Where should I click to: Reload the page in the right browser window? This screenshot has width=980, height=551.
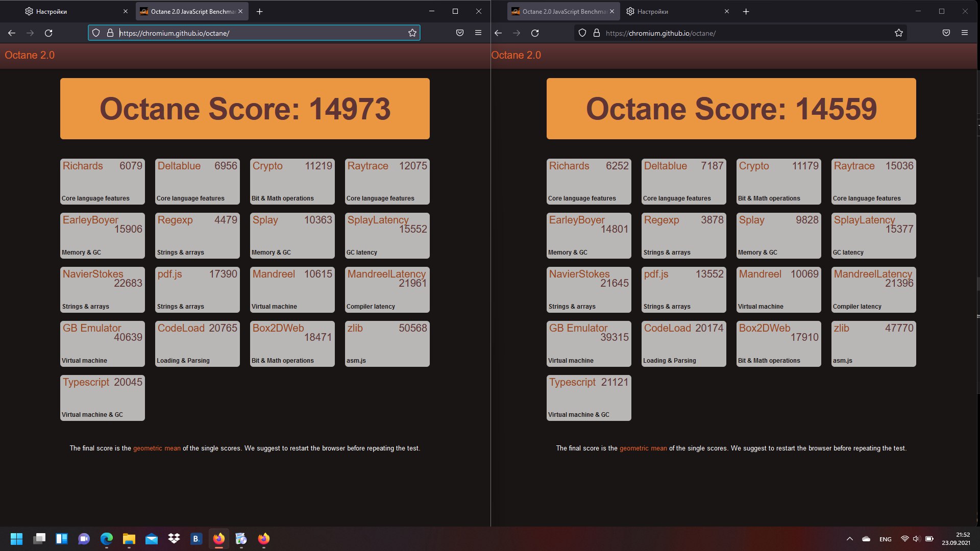click(x=535, y=33)
